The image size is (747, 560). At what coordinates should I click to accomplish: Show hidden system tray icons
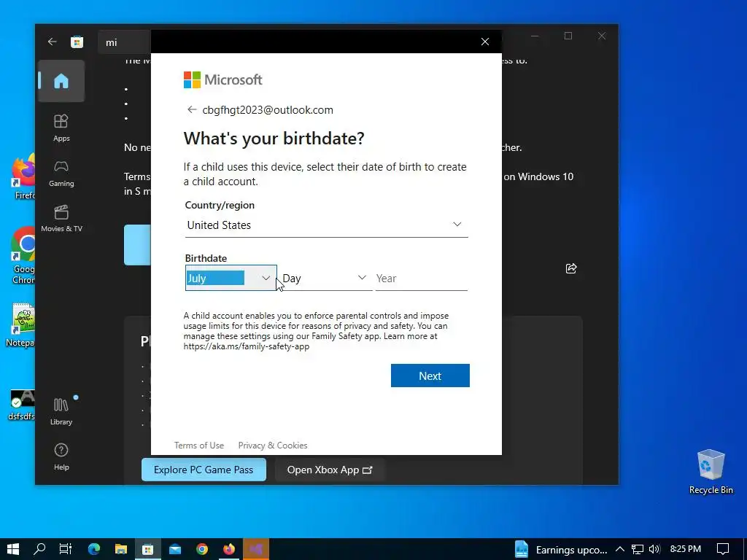click(x=619, y=550)
